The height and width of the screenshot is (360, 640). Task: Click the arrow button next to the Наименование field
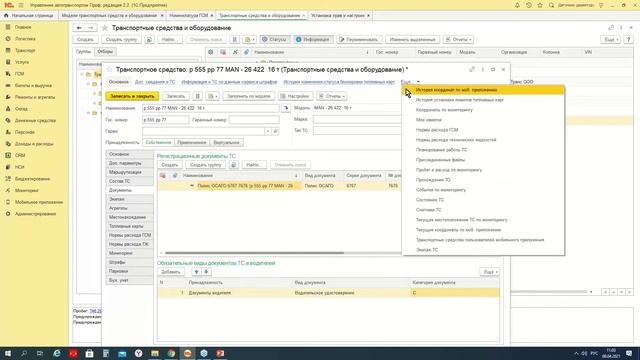pos(286,108)
